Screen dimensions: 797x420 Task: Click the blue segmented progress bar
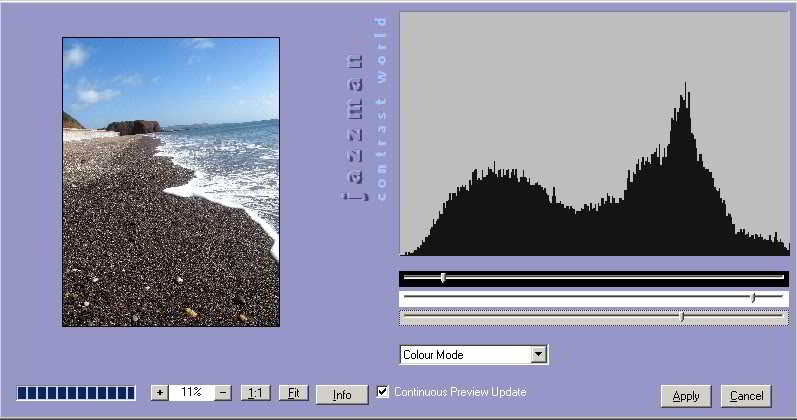(76, 393)
